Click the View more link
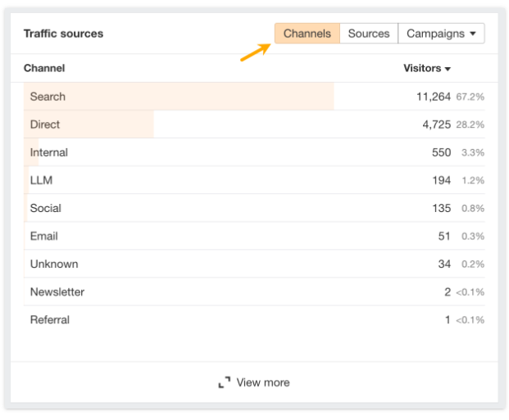 click(262, 382)
